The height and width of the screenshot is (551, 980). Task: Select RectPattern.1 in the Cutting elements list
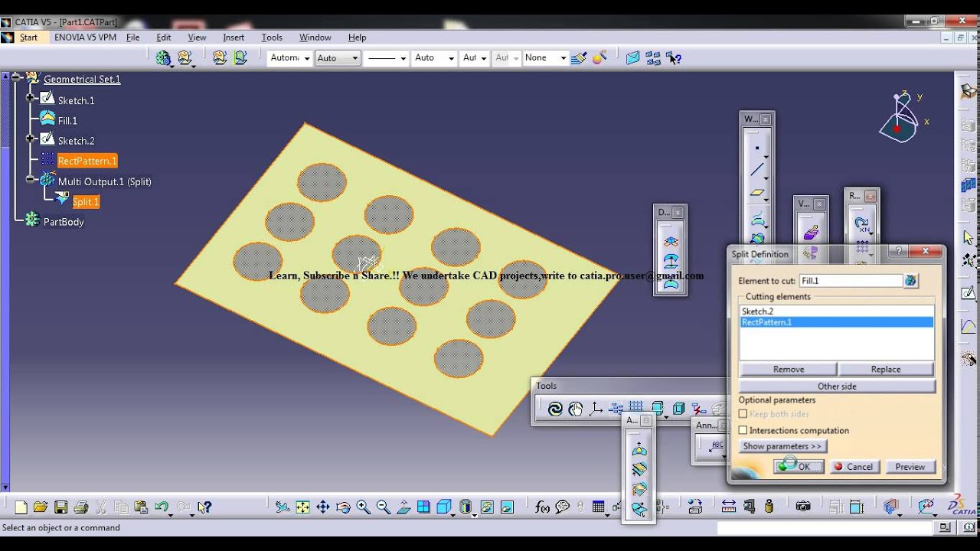click(x=837, y=322)
